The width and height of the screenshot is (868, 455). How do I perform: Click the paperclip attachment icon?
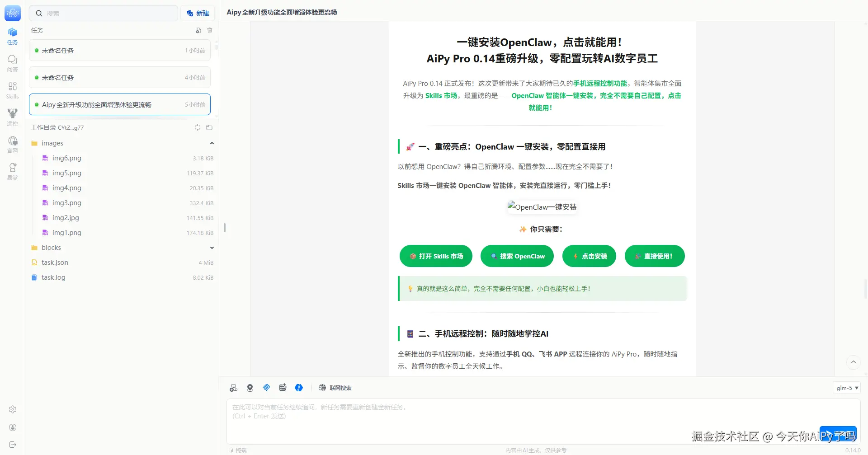coord(266,388)
